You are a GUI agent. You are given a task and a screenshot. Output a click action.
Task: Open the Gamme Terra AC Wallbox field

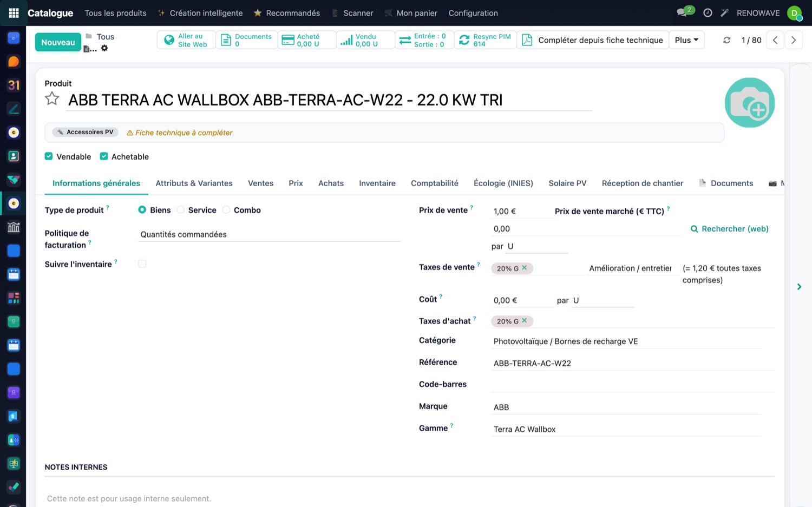tap(626, 429)
